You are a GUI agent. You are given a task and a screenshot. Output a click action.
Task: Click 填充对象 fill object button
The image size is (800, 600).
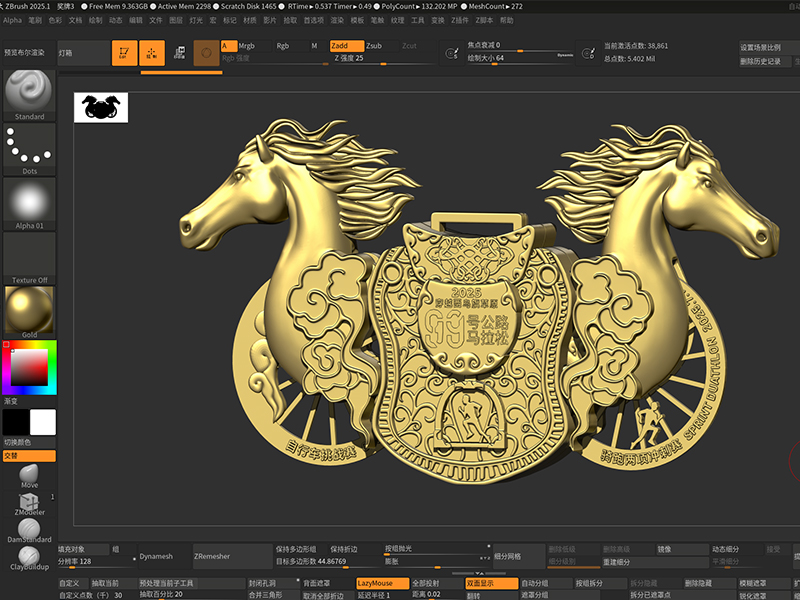click(84, 549)
